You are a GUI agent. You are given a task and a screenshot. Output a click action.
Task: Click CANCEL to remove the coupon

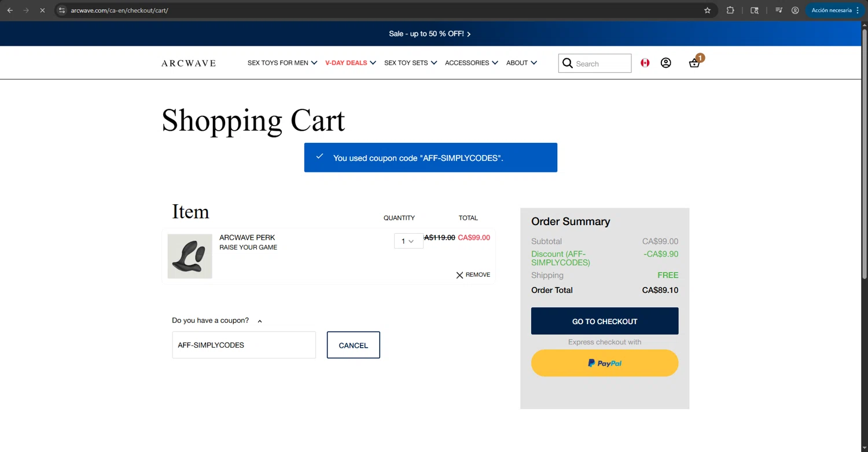click(353, 345)
